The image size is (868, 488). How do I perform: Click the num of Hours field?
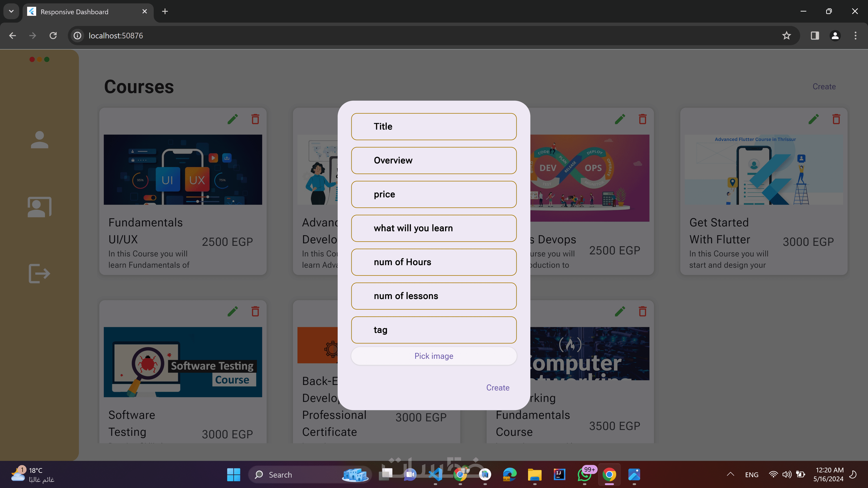(x=434, y=262)
